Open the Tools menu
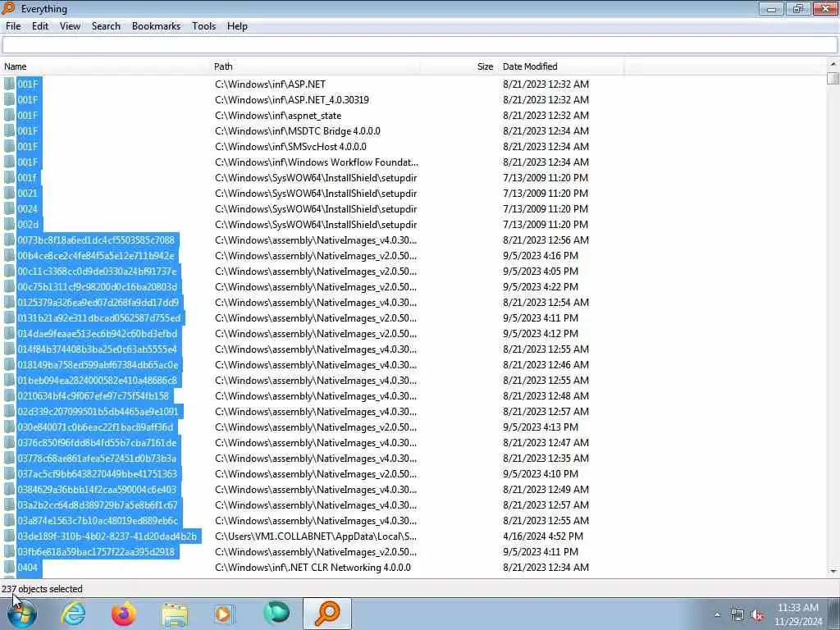Image resolution: width=840 pixels, height=630 pixels. tap(204, 26)
